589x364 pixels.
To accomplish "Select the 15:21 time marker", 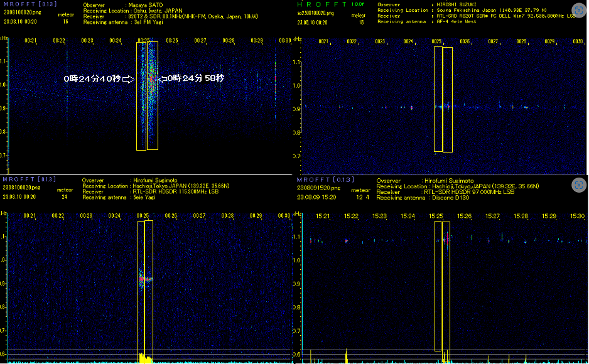I will [323, 216].
